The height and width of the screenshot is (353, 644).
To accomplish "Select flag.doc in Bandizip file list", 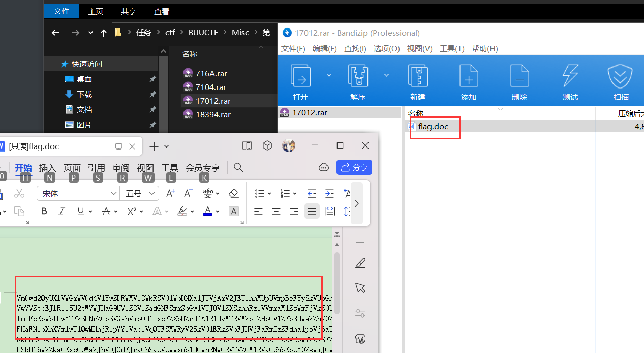I will point(433,126).
